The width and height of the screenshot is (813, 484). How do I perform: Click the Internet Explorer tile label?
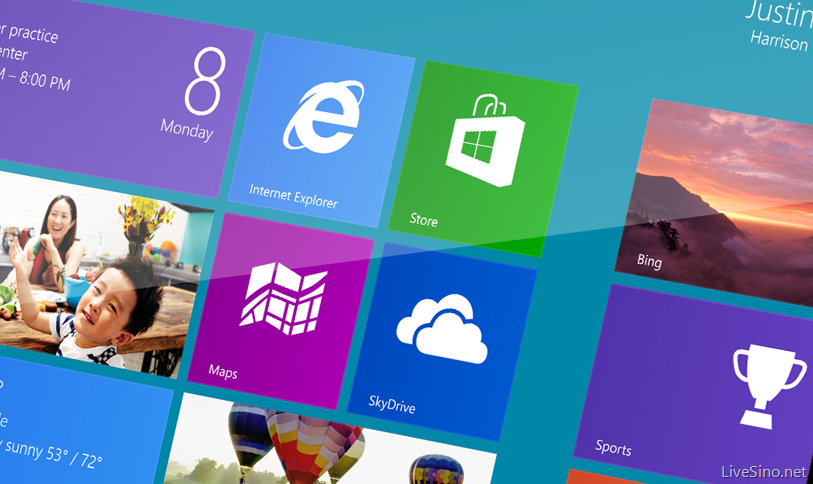point(293,196)
